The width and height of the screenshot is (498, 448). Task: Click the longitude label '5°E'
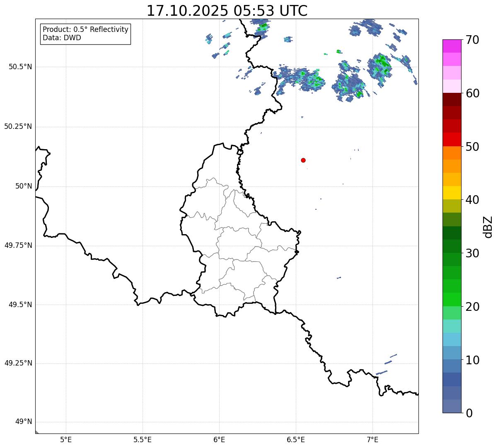pyautogui.click(x=66, y=439)
